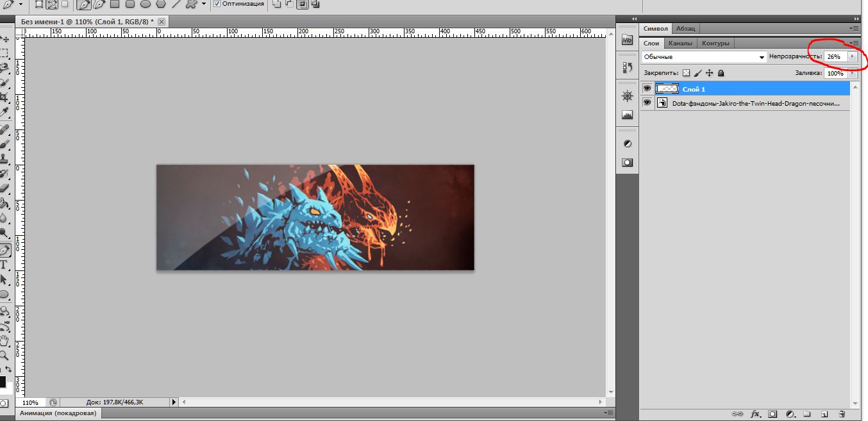Switch to the Слои tab
This screenshot has width=868, height=421.
(651, 43)
